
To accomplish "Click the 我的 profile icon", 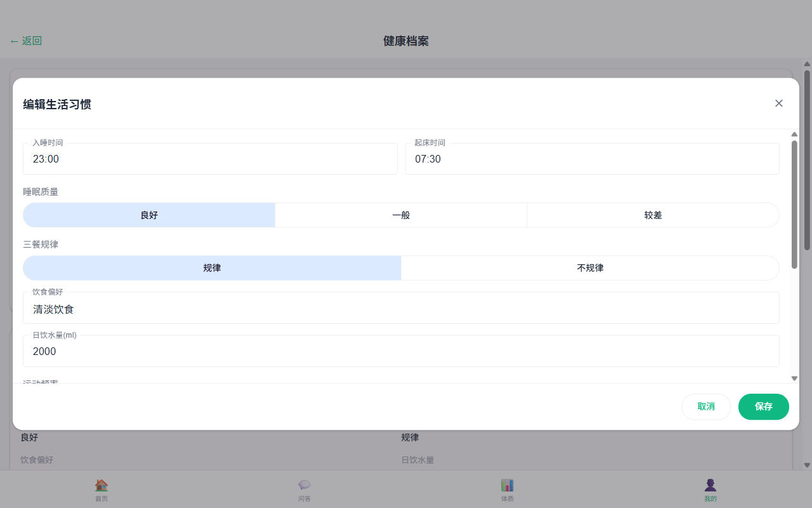I will click(710, 485).
